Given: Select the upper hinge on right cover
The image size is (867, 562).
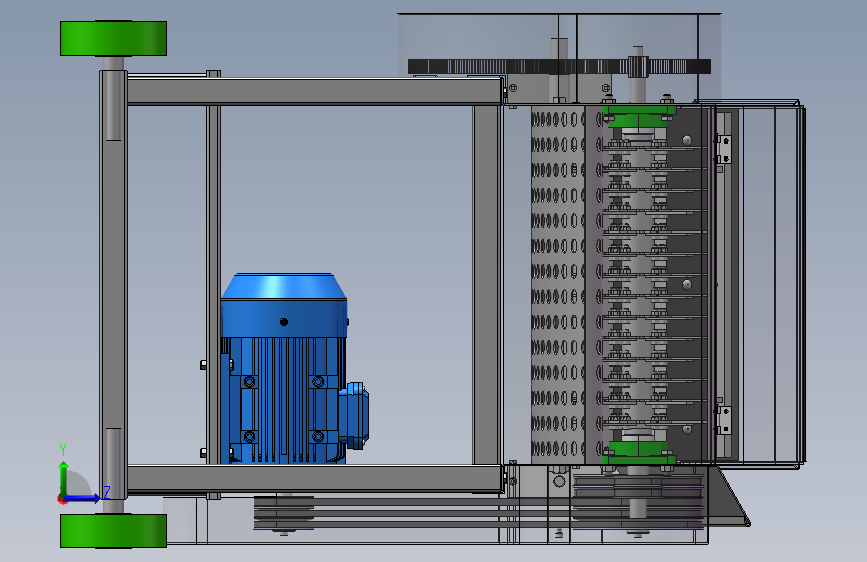Looking at the screenshot, I should [x=723, y=149].
